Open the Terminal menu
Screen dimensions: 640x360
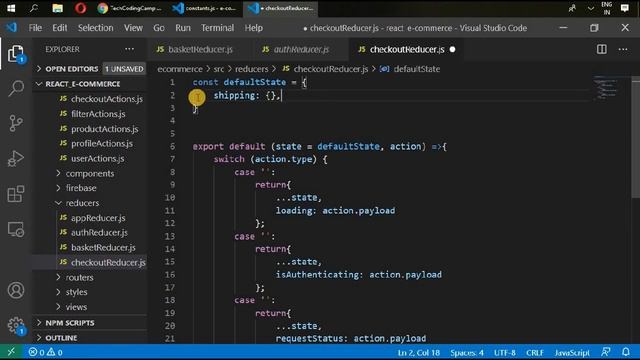click(217, 28)
